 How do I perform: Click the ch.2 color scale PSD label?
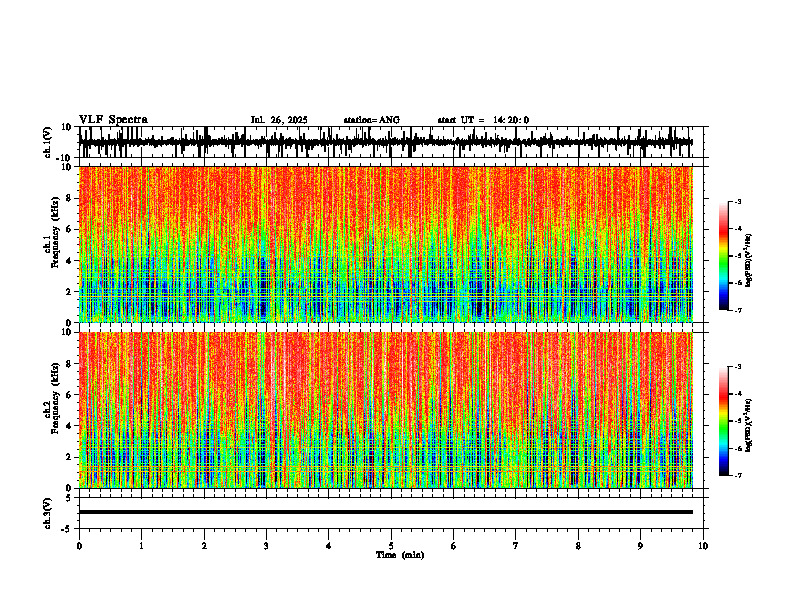(x=749, y=425)
